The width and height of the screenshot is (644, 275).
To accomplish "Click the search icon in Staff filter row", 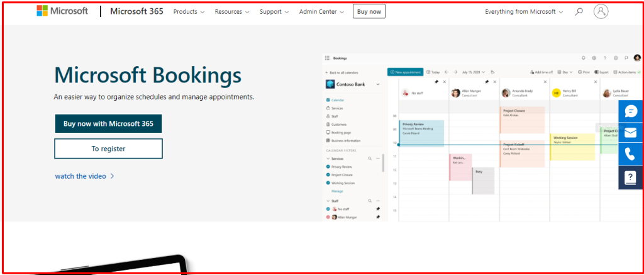I will (x=370, y=201).
